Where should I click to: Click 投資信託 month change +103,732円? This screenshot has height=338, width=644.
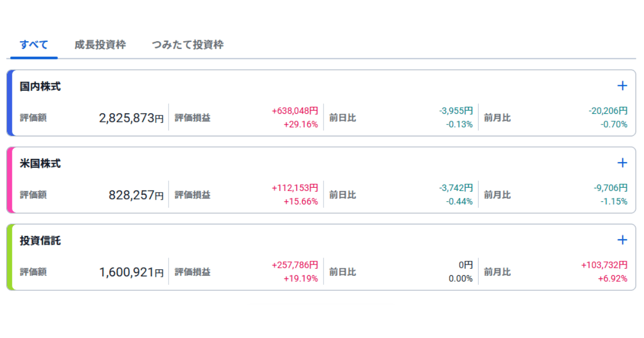pyautogui.click(x=604, y=266)
